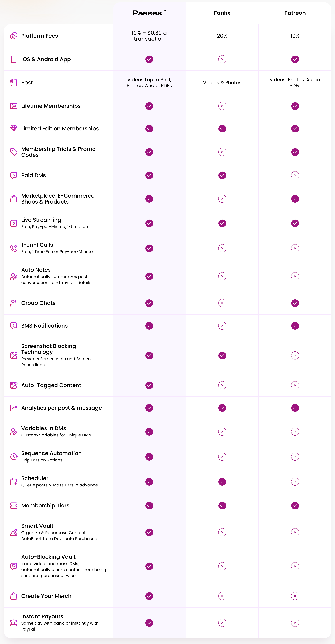Click the Smart Vault feature title
Screen dimensions: 335x644
click(37, 526)
